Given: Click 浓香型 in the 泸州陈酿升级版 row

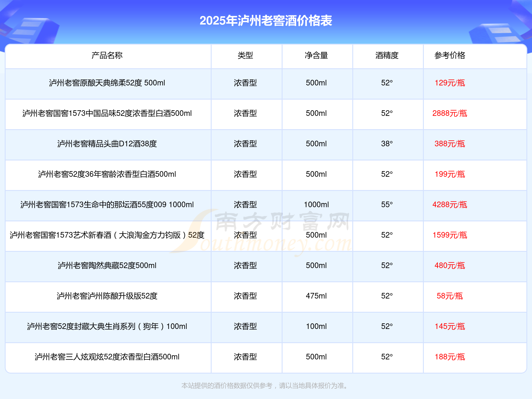Looking at the screenshot, I should coord(245,296).
